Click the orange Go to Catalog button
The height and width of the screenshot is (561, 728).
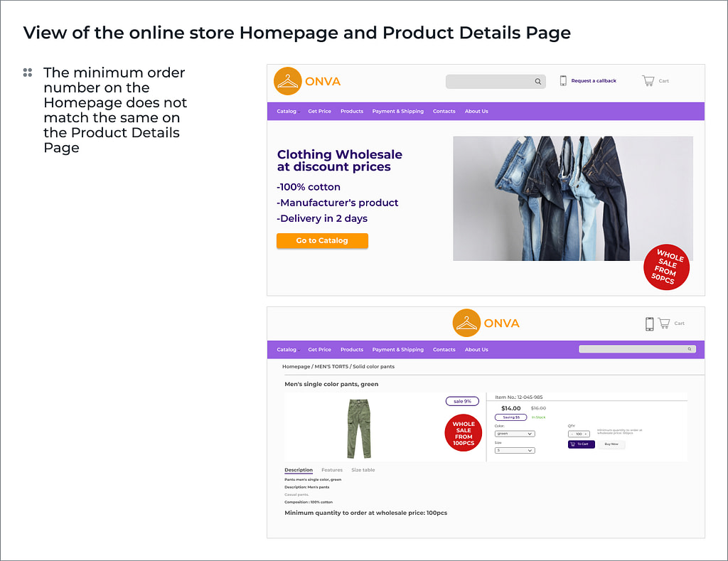pos(322,240)
